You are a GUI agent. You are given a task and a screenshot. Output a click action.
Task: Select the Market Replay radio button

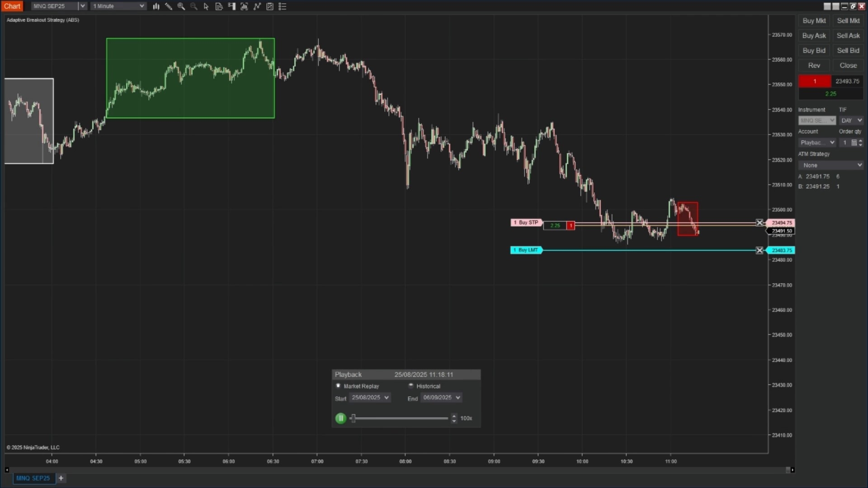click(x=338, y=386)
